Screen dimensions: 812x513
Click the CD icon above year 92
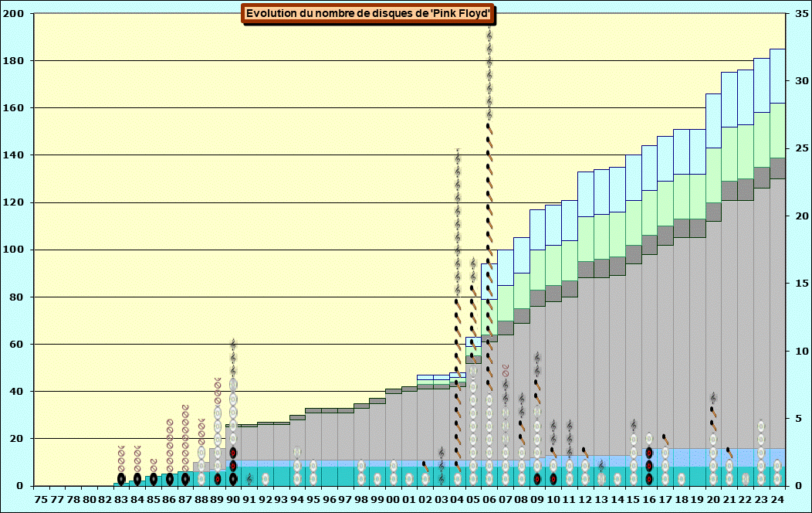pos(266,479)
